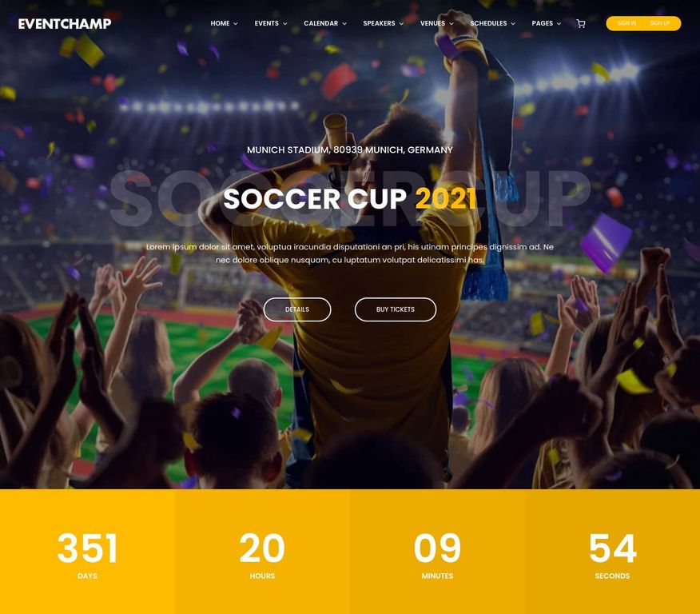Click the EVENTCHAMP logo
Screen dimensions: 700x614
click(x=65, y=24)
